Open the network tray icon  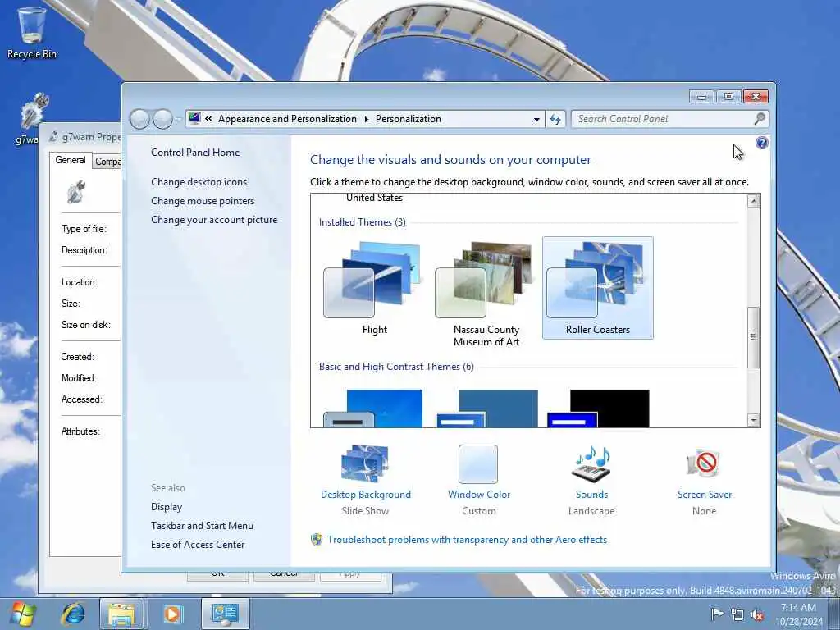click(x=737, y=614)
